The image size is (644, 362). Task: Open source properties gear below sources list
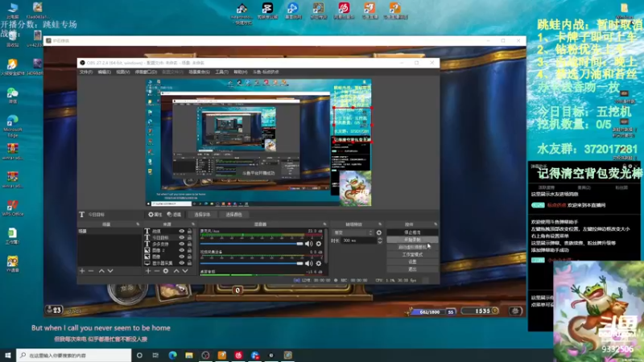click(x=166, y=271)
